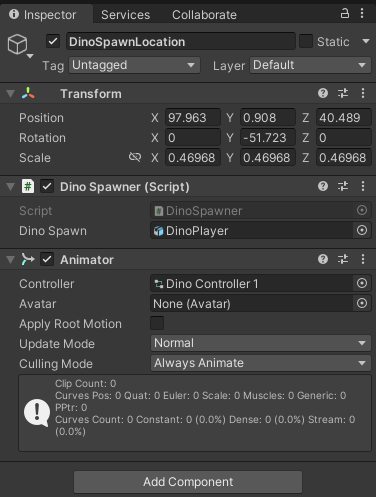Enable the Static checkbox
Viewport: 376px width, 497px height.
pos(306,41)
